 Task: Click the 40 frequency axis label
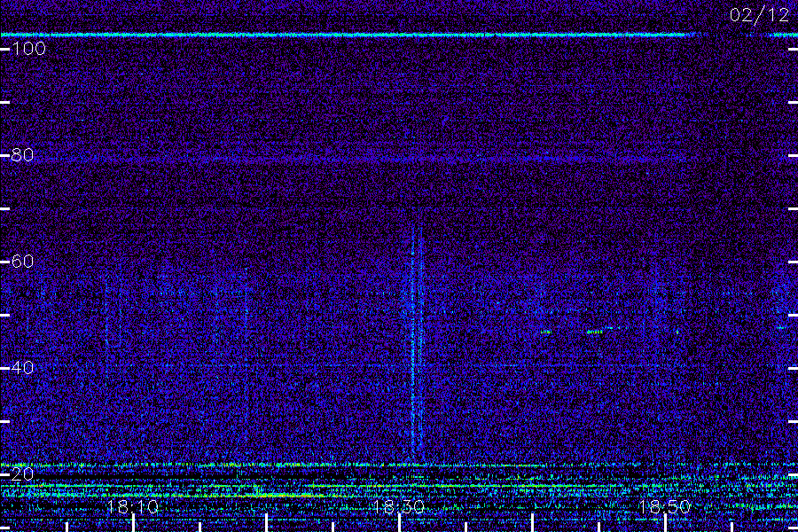coord(22,368)
